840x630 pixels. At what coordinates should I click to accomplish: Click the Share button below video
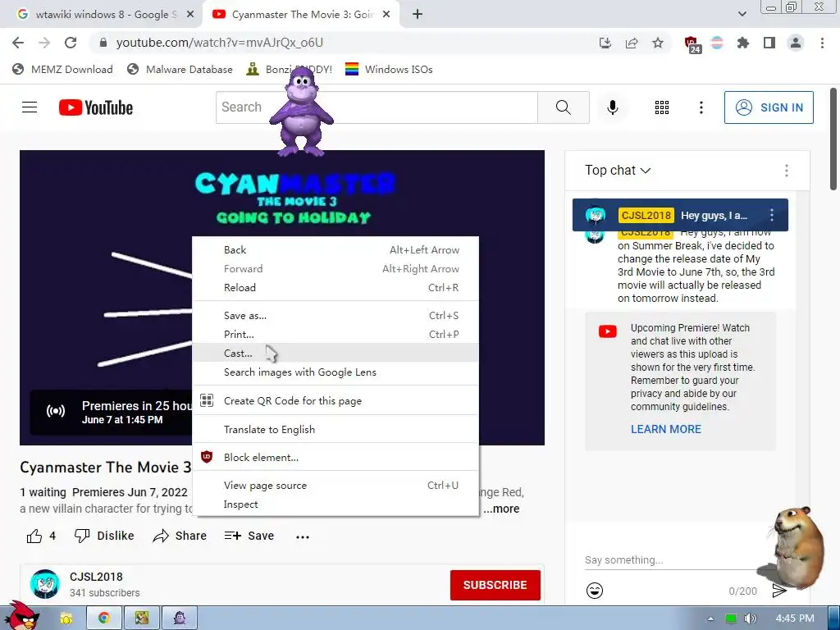click(180, 536)
